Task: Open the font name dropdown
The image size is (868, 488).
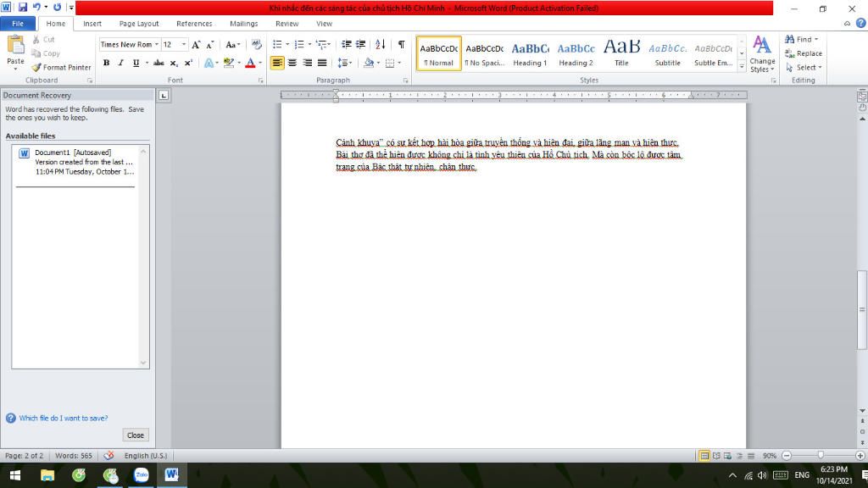Action: click(157, 45)
